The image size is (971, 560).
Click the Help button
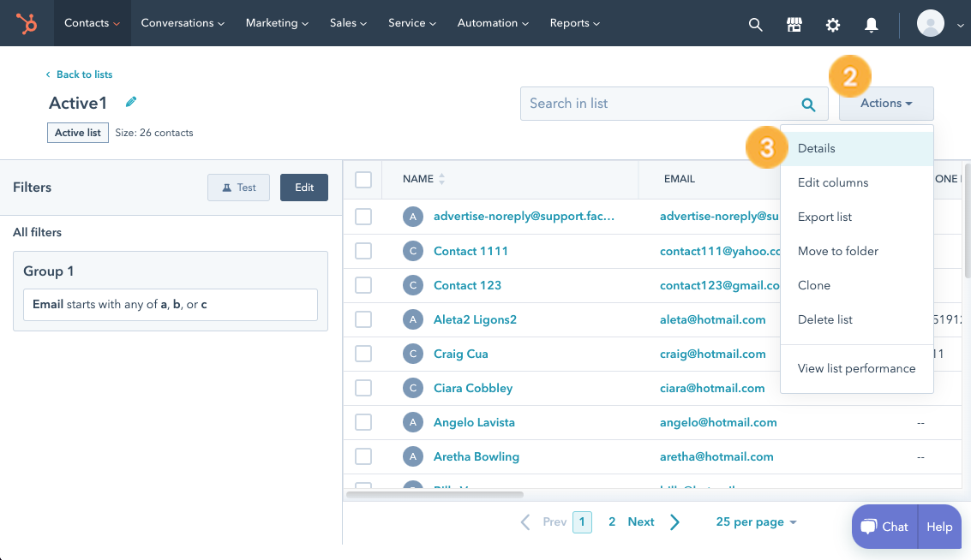tap(939, 527)
